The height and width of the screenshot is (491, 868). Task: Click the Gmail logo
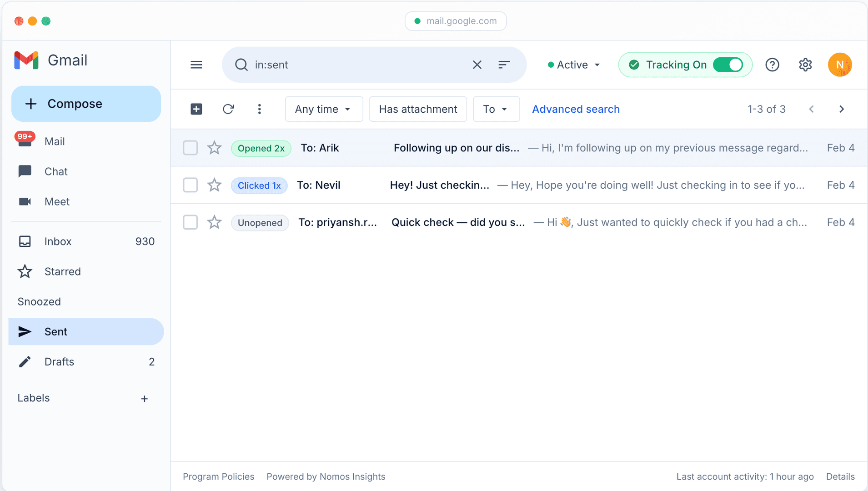tap(50, 60)
